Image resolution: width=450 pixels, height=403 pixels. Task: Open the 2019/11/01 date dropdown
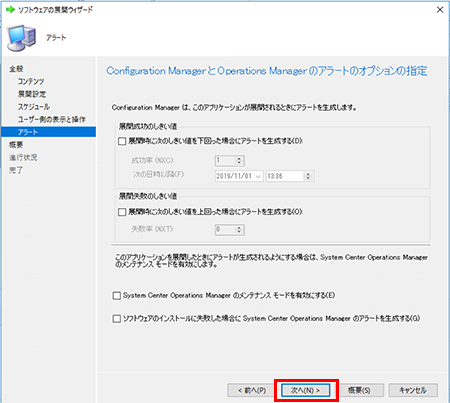click(x=258, y=176)
